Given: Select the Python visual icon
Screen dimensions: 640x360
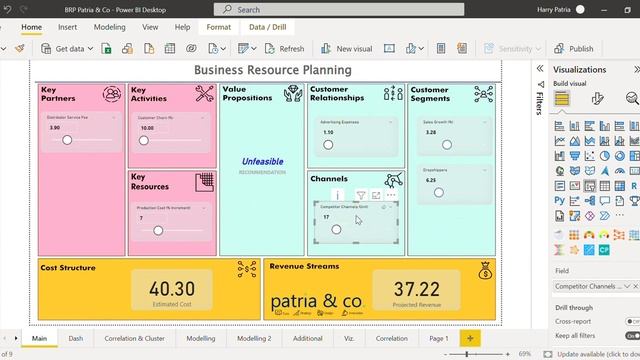Looking at the screenshot, I should click(559, 200).
